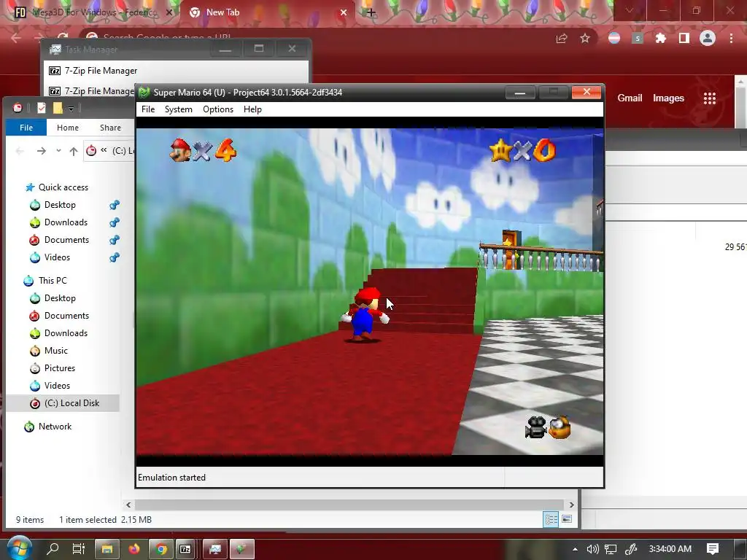The width and height of the screenshot is (747, 560).
Task: Click the taskbar clock showing 3:34:00 AM
Action: tap(670, 549)
